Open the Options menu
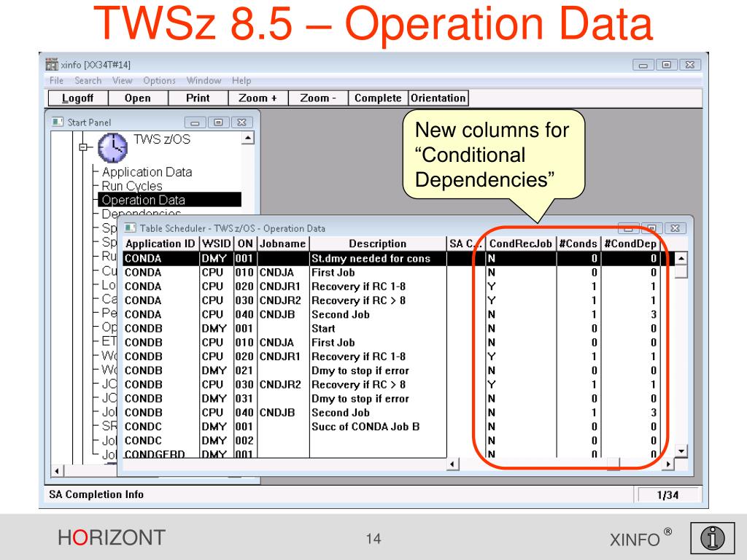Image resolution: width=747 pixels, height=560 pixels. tap(160, 80)
